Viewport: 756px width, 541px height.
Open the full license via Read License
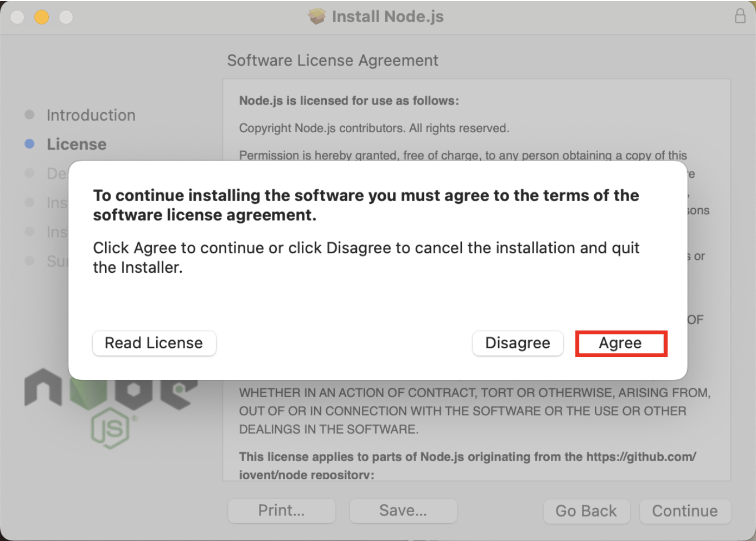point(154,343)
